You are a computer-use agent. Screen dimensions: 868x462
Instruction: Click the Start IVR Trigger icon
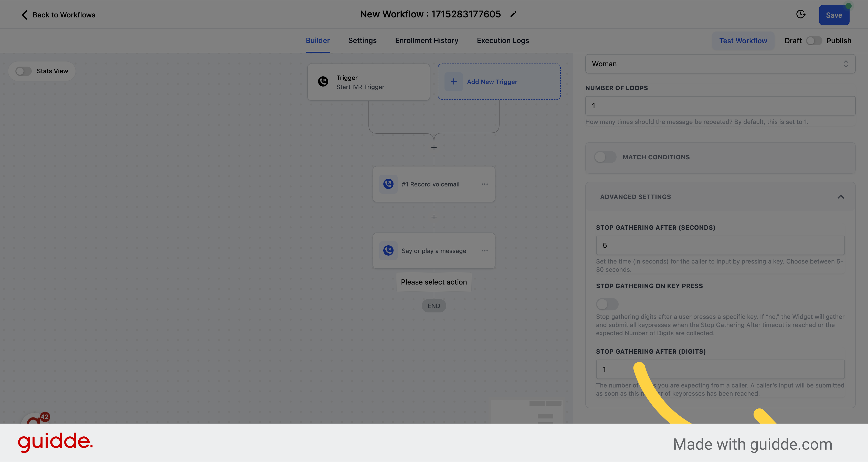pos(323,81)
